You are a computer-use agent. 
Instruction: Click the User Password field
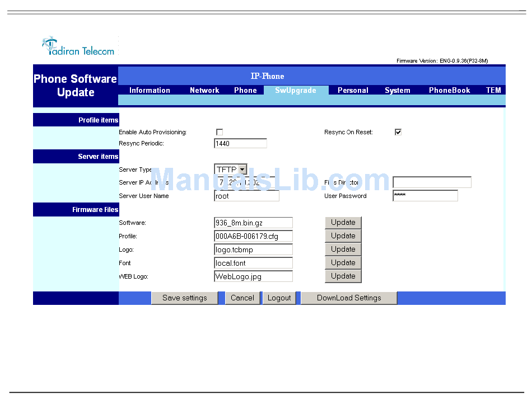[x=425, y=196]
